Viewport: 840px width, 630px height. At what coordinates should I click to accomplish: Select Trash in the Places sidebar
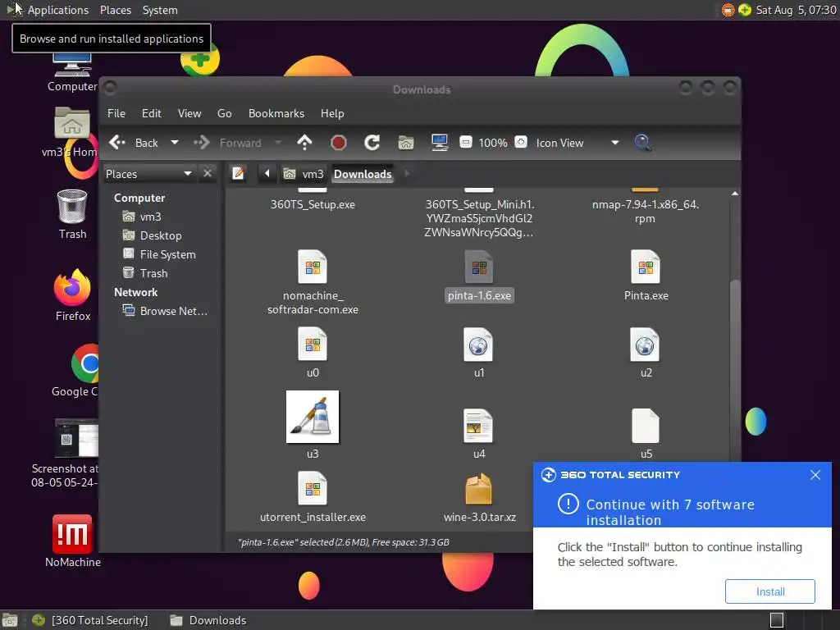click(145, 273)
